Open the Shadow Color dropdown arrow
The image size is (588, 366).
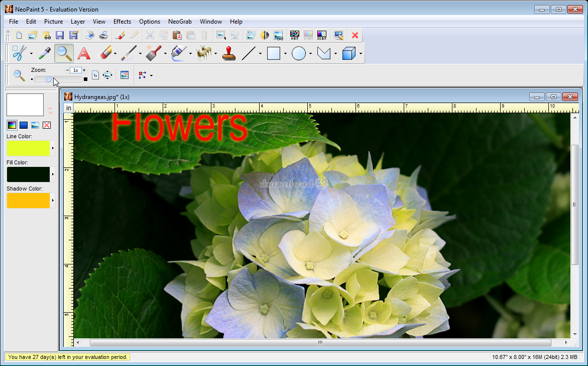(x=53, y=201)
